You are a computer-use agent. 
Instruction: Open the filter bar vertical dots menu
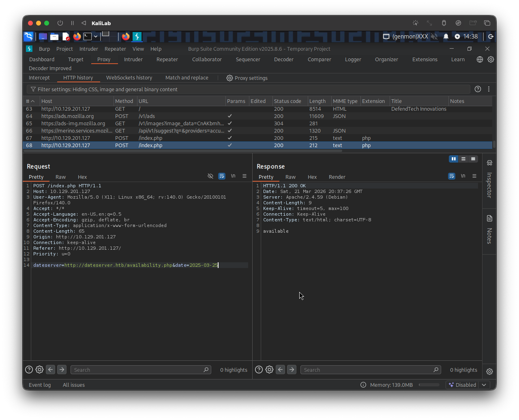[489, 89]
